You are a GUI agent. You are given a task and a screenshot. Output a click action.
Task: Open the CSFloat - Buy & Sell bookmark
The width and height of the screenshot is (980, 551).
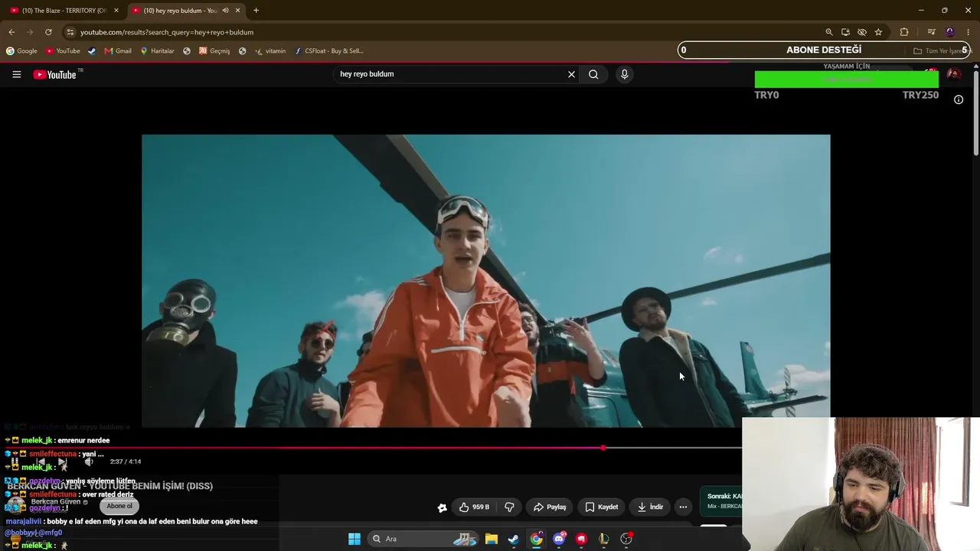click(x=328, y=51)
